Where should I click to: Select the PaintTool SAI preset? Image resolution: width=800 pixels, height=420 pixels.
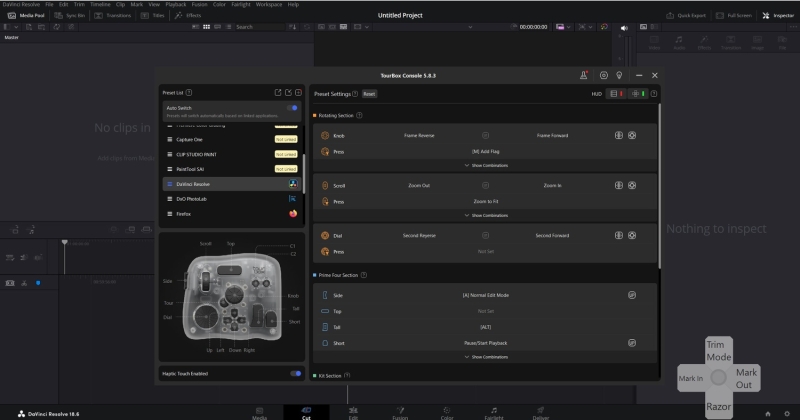point(232,169)
